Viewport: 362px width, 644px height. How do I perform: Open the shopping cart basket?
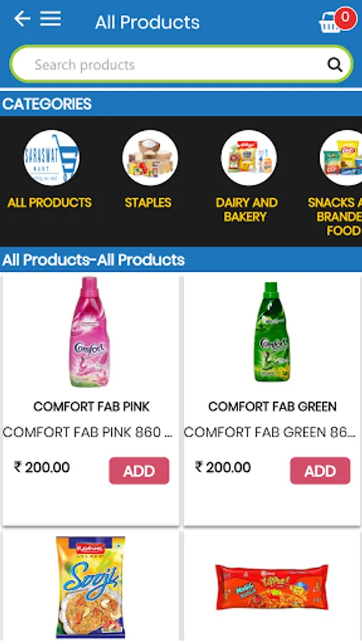(331, 23)
